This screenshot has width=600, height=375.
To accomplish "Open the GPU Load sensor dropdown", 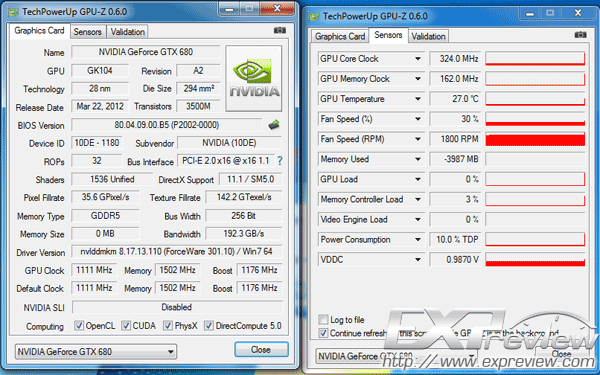I will pyautogui.click(x=418, y=179).
